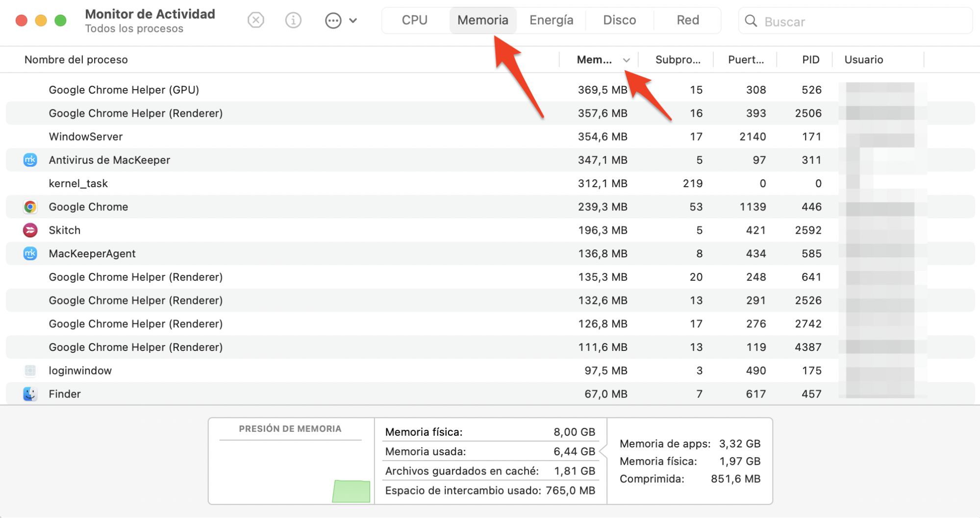The width and height of the screenshot is (980, 518).
Task: Sort processes by PID column
Action: [810, 59]
